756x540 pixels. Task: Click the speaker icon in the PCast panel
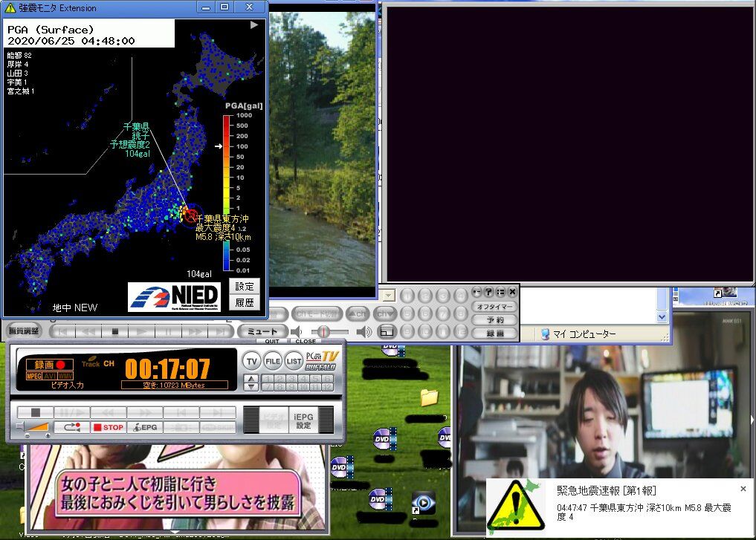[20, 426]
